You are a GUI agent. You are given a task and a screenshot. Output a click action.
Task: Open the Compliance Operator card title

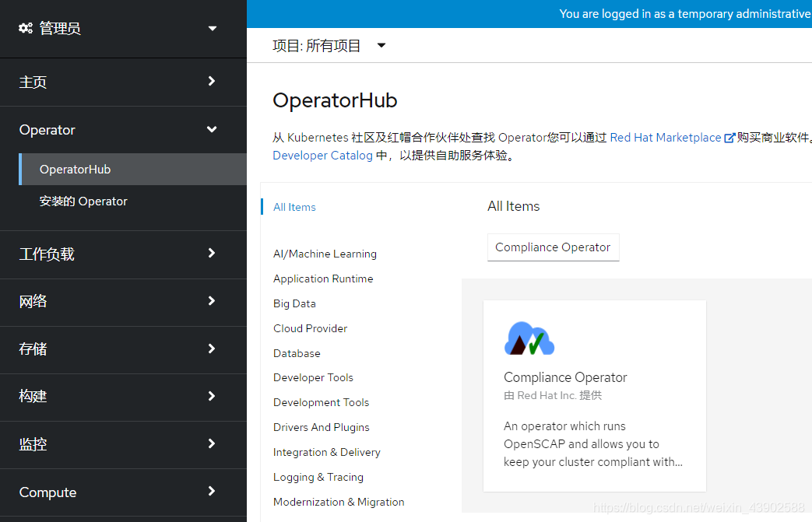565,377
